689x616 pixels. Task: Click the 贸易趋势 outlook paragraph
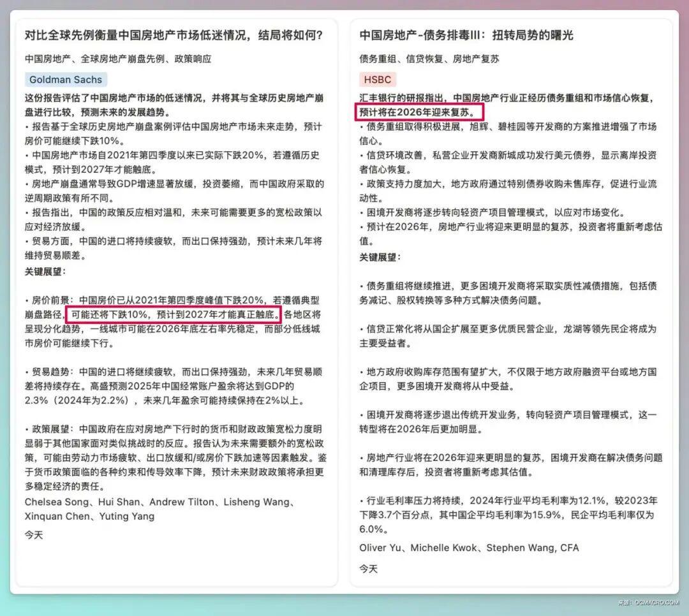[173, 386]
